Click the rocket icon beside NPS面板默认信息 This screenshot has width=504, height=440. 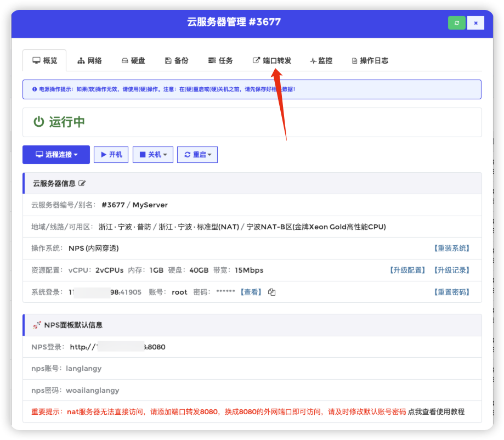pyautogui.click(x=37, y=325)
